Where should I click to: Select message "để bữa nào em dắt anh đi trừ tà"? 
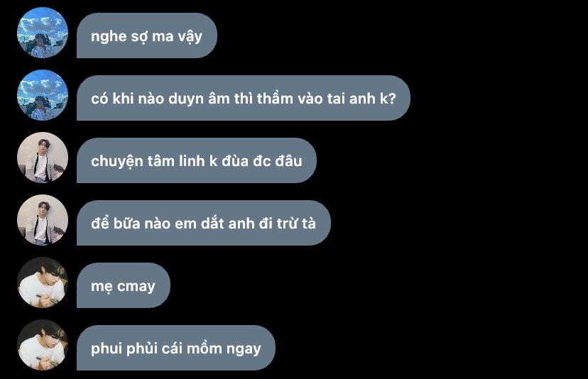tap(204, 223)
